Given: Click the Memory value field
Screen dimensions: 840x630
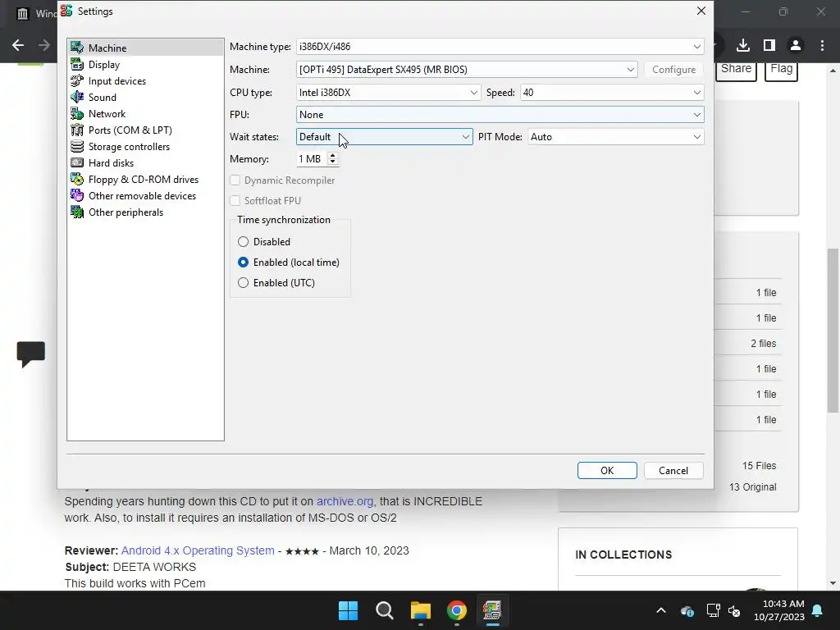Looking at the screenshot, I should [x=311, y=159].
